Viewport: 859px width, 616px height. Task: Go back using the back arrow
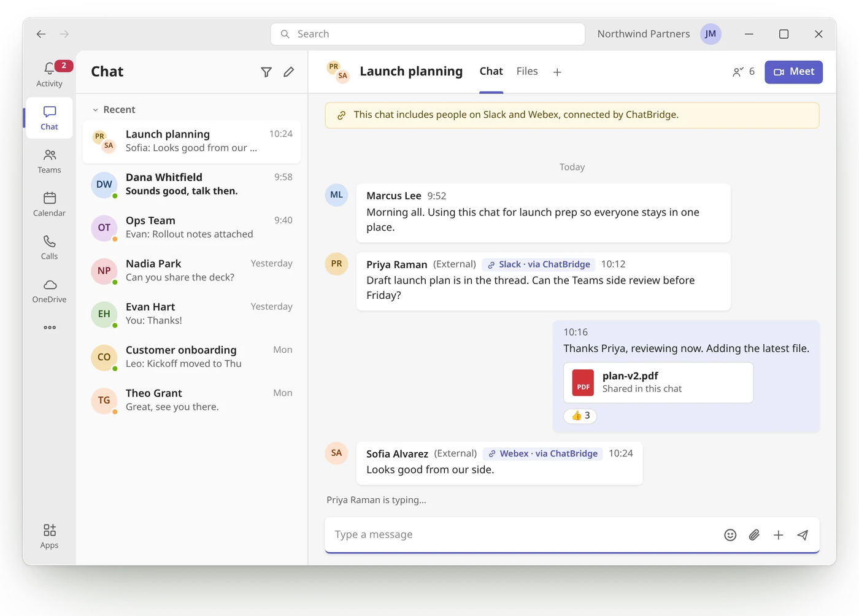41,34
